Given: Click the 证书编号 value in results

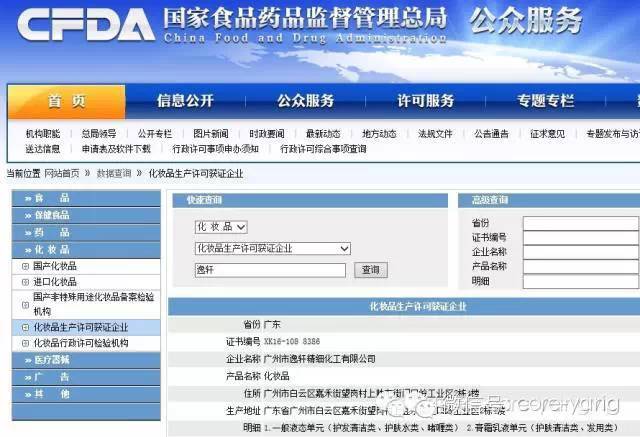Looking at the screenshot, I should [x=292, y=342].
